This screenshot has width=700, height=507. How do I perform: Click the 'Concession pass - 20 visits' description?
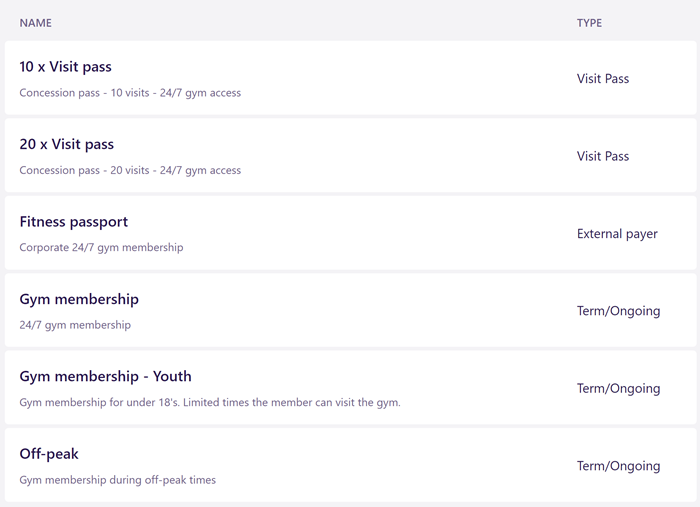(130, 170)
